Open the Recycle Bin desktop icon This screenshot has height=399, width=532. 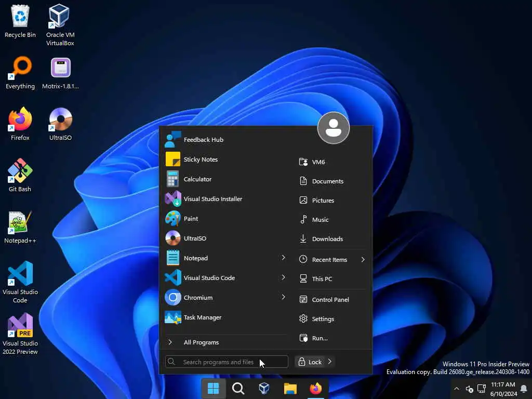[x=20, y=21]
